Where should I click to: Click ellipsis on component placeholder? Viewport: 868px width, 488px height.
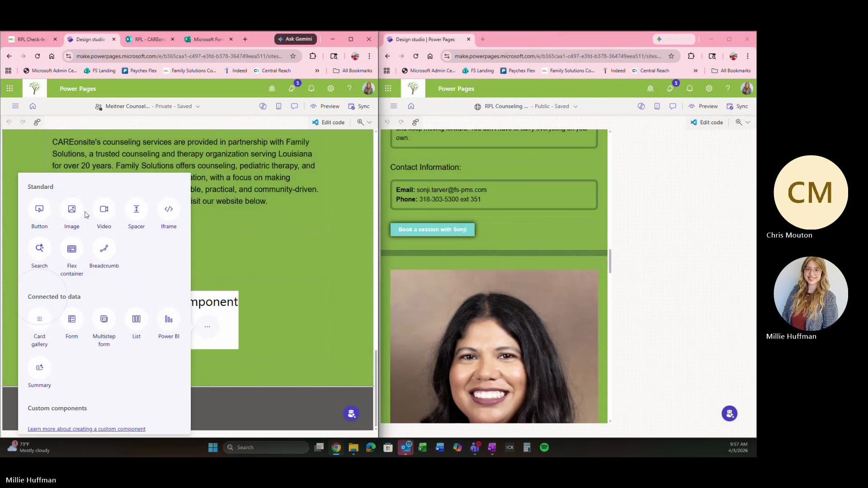207,327
